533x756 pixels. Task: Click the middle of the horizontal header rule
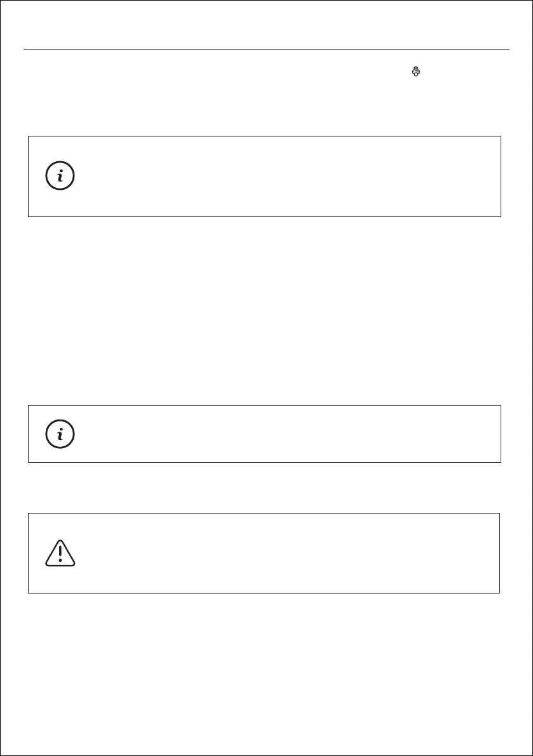(267, 49)
